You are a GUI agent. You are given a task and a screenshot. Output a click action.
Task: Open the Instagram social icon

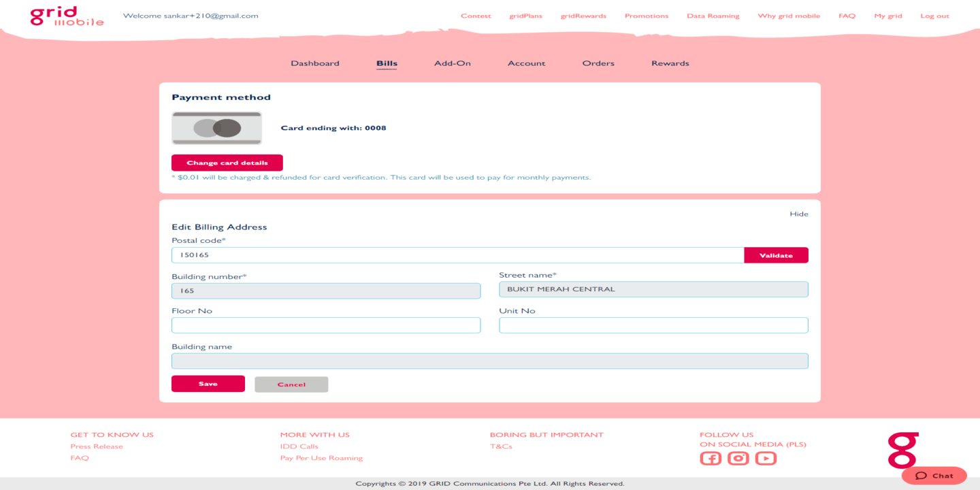[x=738, y=458]
